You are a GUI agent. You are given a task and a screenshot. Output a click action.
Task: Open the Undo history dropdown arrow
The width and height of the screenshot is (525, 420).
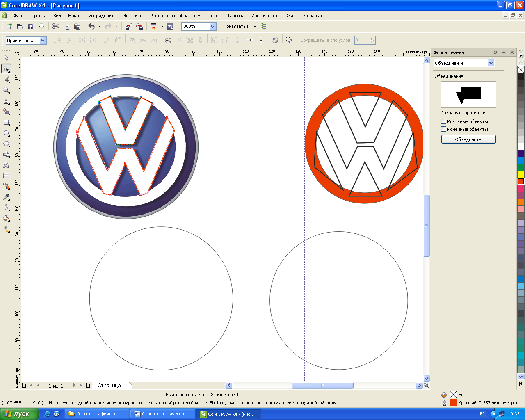tap(100, 26)
